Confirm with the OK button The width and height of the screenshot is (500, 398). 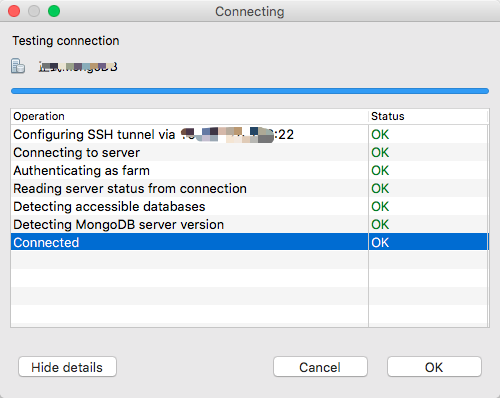(434, 367)
